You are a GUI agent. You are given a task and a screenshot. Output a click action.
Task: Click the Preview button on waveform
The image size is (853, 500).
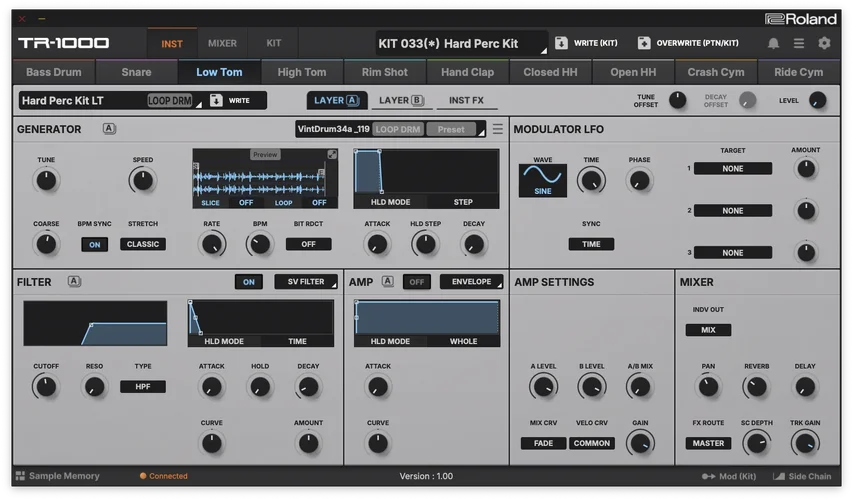pos(265,154)
